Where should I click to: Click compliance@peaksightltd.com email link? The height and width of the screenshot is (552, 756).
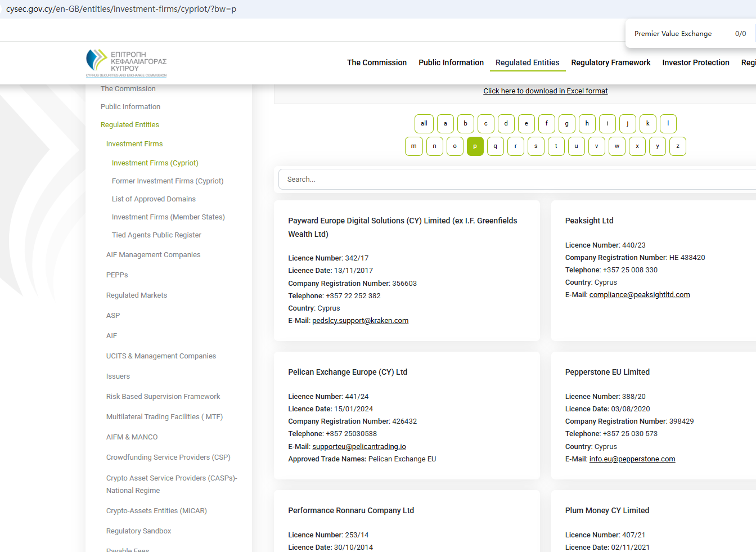(639, 295)
